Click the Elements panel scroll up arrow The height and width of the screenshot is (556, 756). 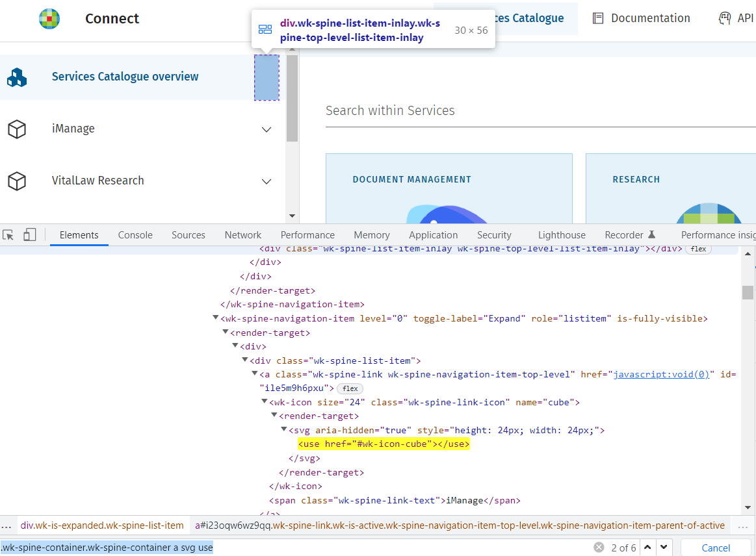pos(748,253)
